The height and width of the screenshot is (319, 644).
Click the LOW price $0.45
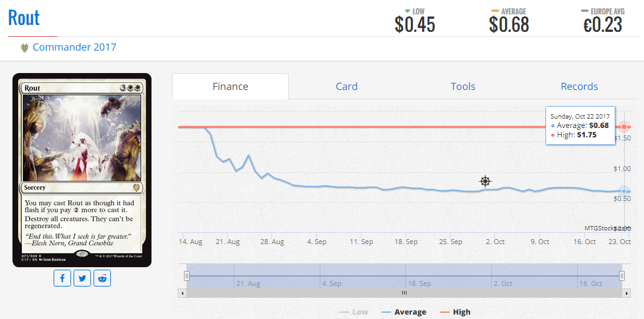pos(415,25)
